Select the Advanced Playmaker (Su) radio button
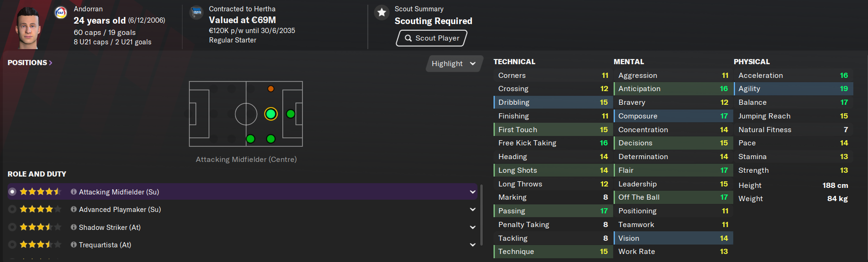The height and width of the screenshot is (262, 868). [12, 209]
